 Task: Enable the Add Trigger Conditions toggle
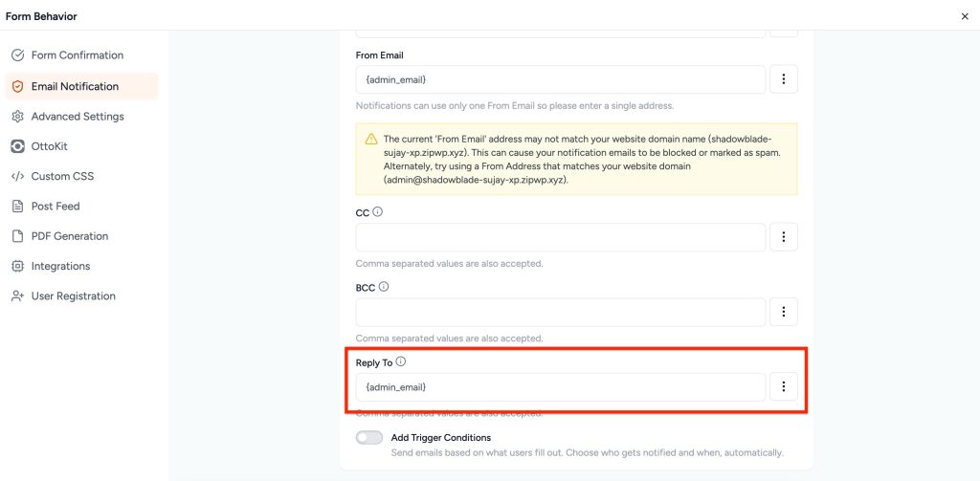point(369,438)
